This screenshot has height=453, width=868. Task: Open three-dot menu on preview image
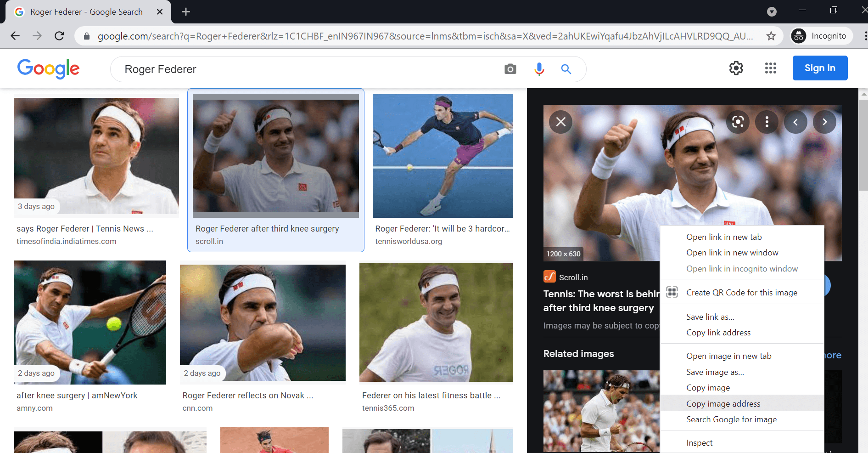pos(767,122)
